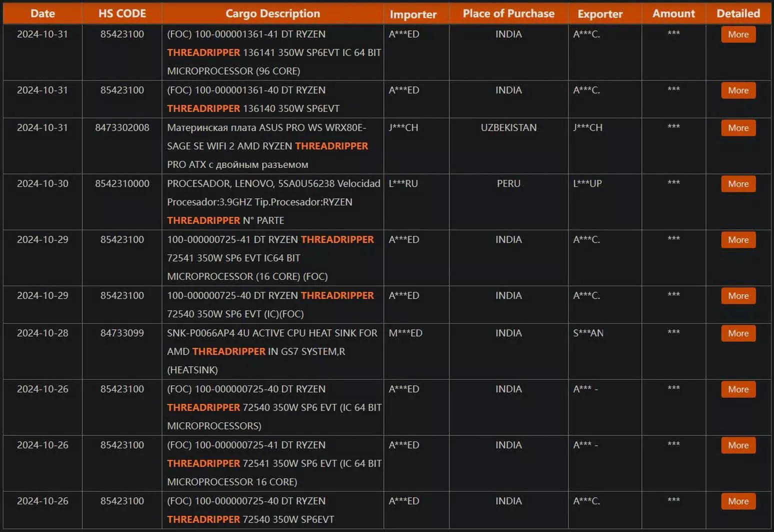Click More for the CPU heat sink row

[x=738, y=333]
